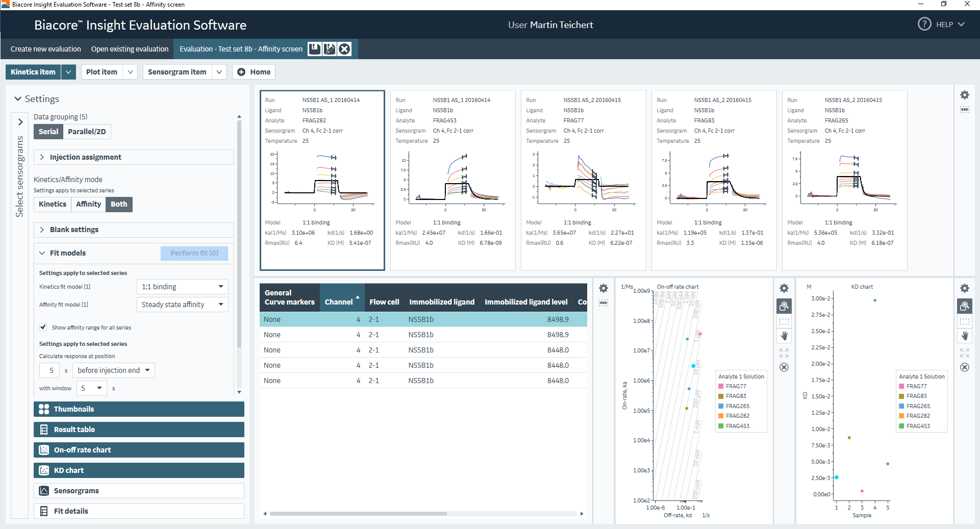Uncheck Show affinity range for all series
Viewport: 980px width, 529px height.
point(43,328)
